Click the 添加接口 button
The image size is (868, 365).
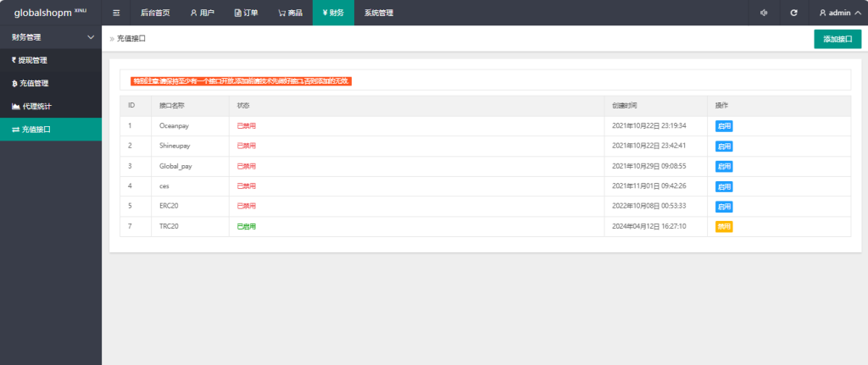[x=837, y=39]
